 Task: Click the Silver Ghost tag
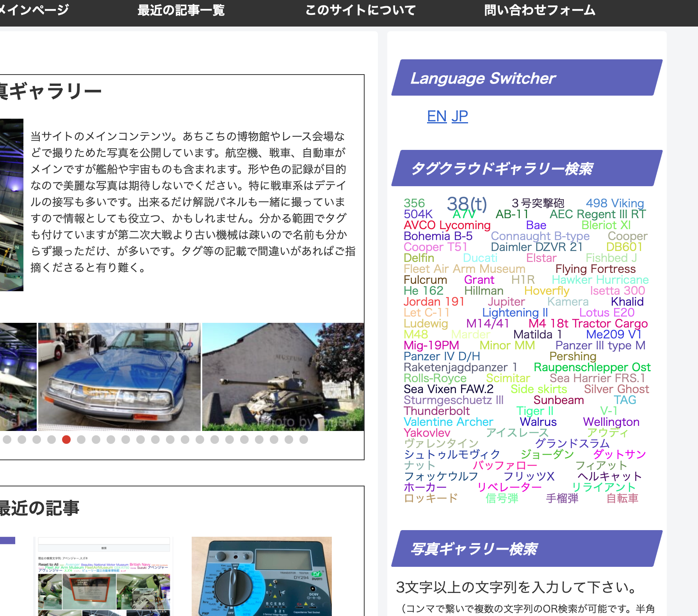616,389
